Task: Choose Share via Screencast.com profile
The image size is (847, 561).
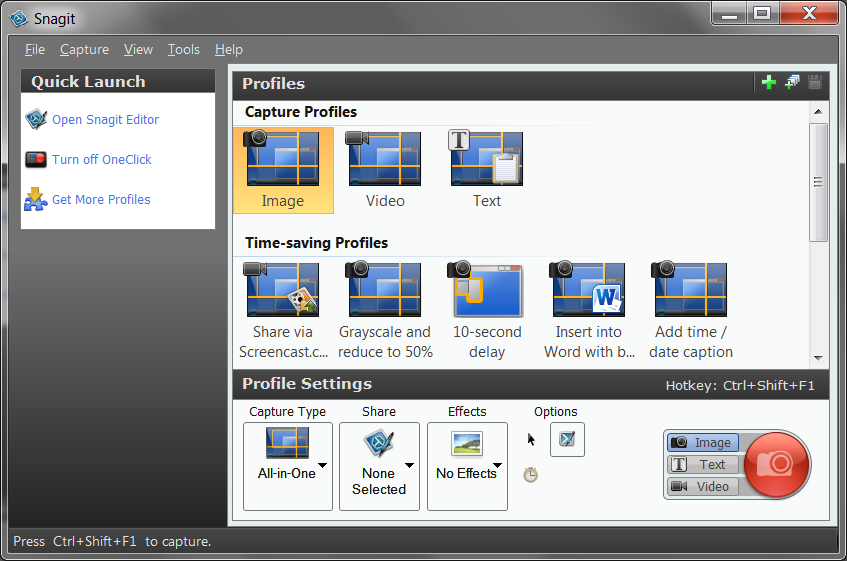Action: point(283,312)
